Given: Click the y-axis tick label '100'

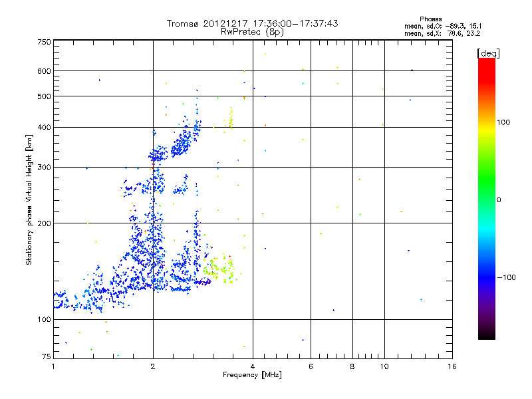Looking at the screenshot, I should pyautogui.click(x=44, y=319).
